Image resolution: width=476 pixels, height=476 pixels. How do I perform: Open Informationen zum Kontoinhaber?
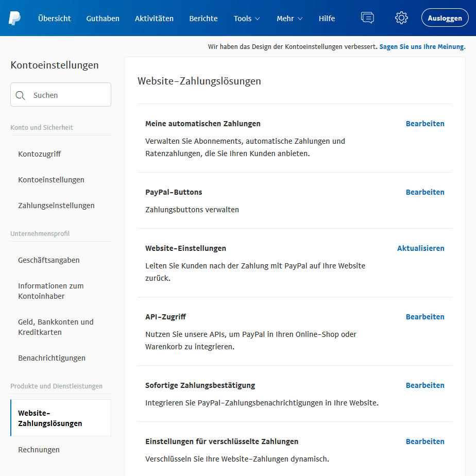click(x=50, y=291)
